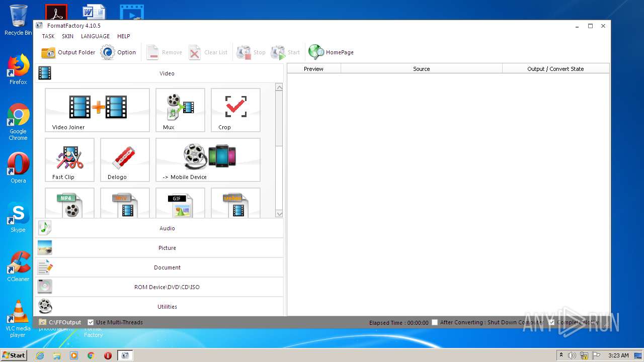Click the Clear List toolbar button
Viewport: 644px width, 362px height.
click(208, 52)
